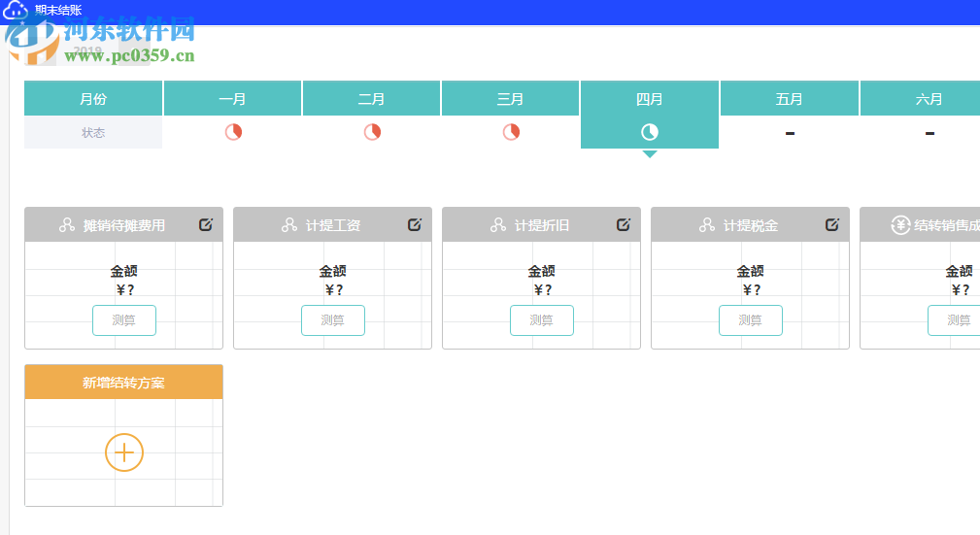Screen dimensions: 980x535
Task: Click 测算 button under 摊销待摊费用
Action: (x=124, y=320)
